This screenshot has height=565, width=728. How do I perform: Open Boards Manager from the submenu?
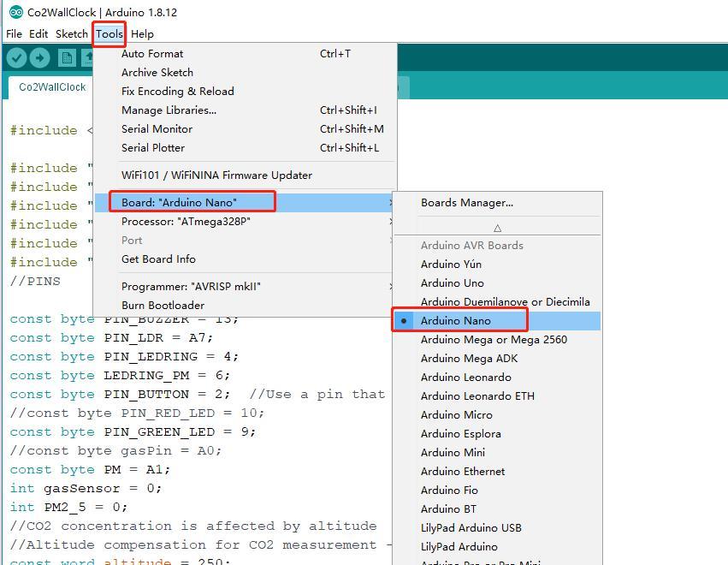497,203
